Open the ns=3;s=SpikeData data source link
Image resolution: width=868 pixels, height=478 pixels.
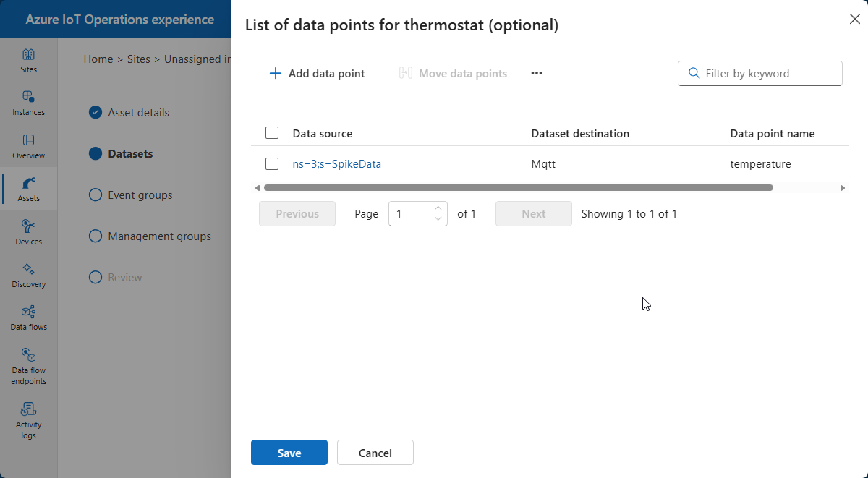pyautogui.click(x=336, y=164)
